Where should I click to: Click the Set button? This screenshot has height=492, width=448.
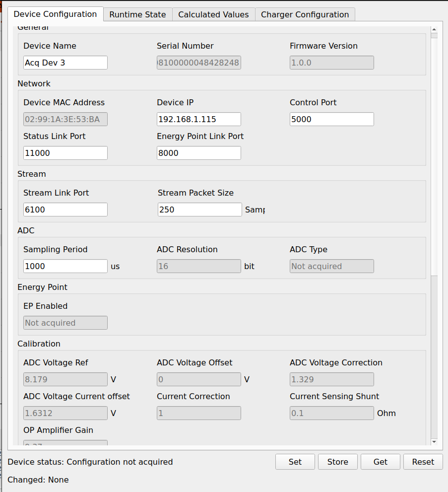click(x=295, y=462)
